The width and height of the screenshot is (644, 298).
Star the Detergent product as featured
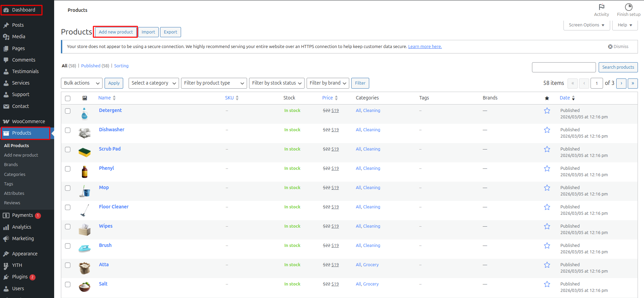click(x=547, y=111)
